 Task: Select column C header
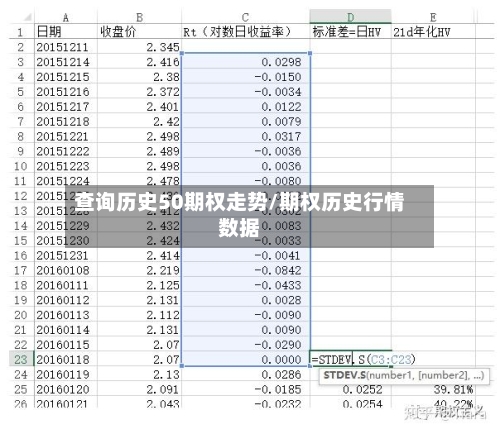245,17
